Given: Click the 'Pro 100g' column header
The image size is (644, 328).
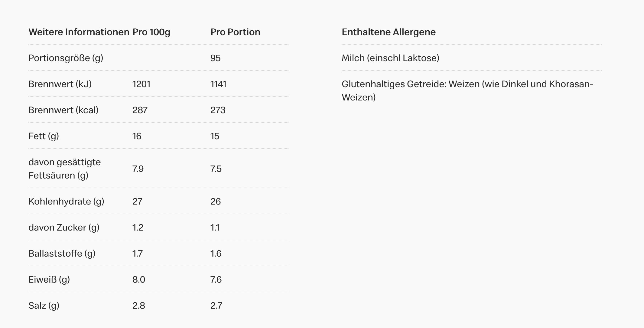Looking at the screenshot, I should coord(151,32).
